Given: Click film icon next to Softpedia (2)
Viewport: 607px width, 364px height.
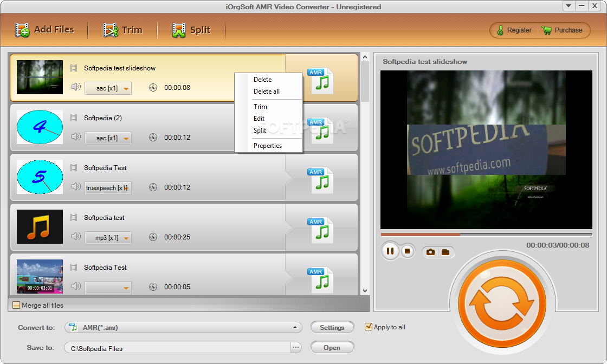Looking at the screenshot, I should (x=74, y=118).
